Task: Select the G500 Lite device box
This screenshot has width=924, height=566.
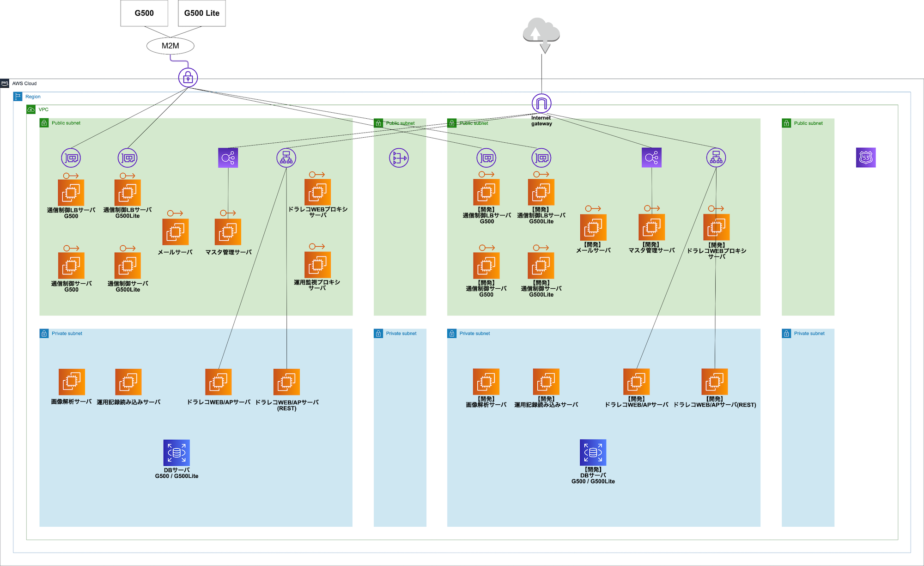Action: pos(202,13)
